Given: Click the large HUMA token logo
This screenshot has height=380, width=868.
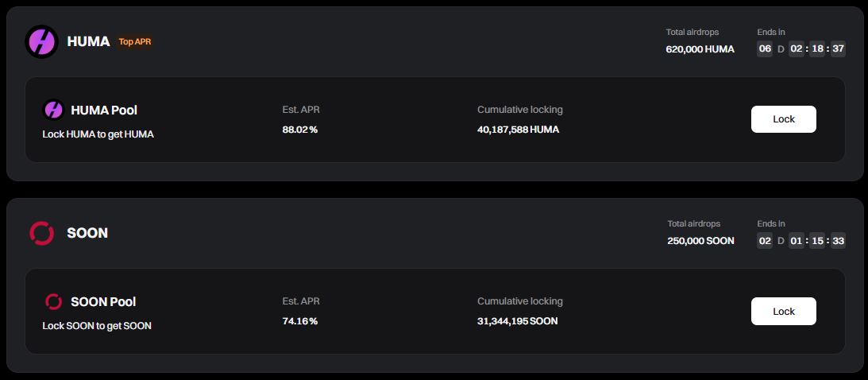Looking at the screenshot, I should tap(41, 41).
